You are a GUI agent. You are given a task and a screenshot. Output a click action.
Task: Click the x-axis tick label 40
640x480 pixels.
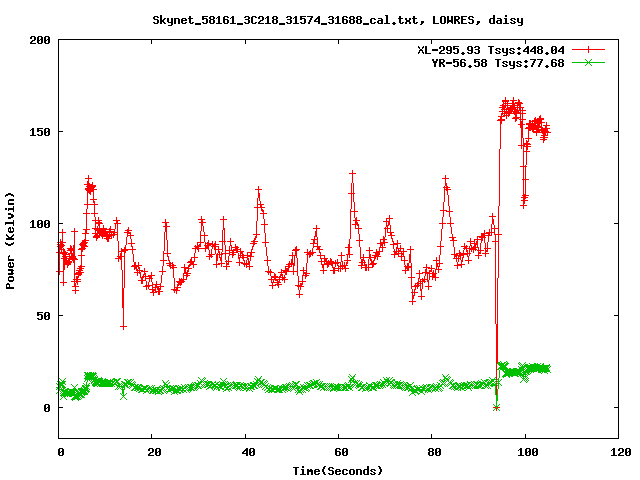click(x=248, y=452)
